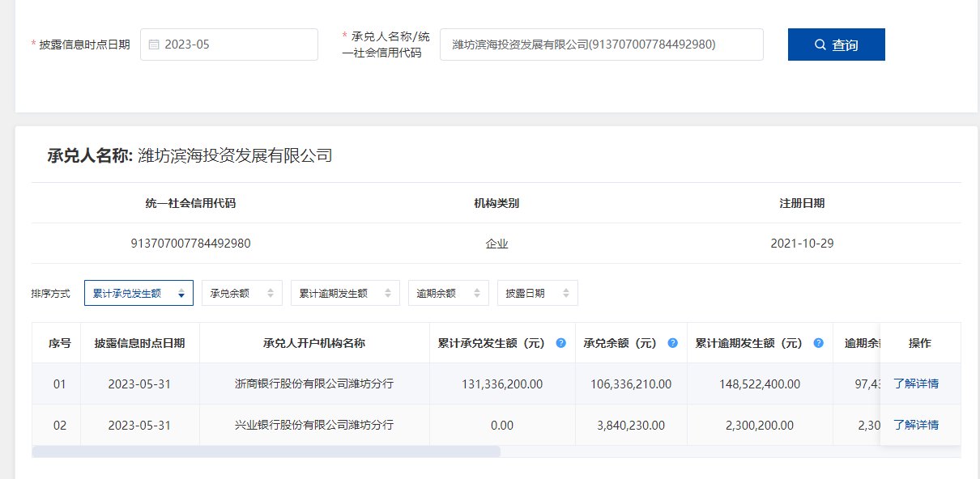The width and height of the screenshot is (980, 479).
Task: Click help icon beside 累计逾期发生额 header
Action: [818, 343]
